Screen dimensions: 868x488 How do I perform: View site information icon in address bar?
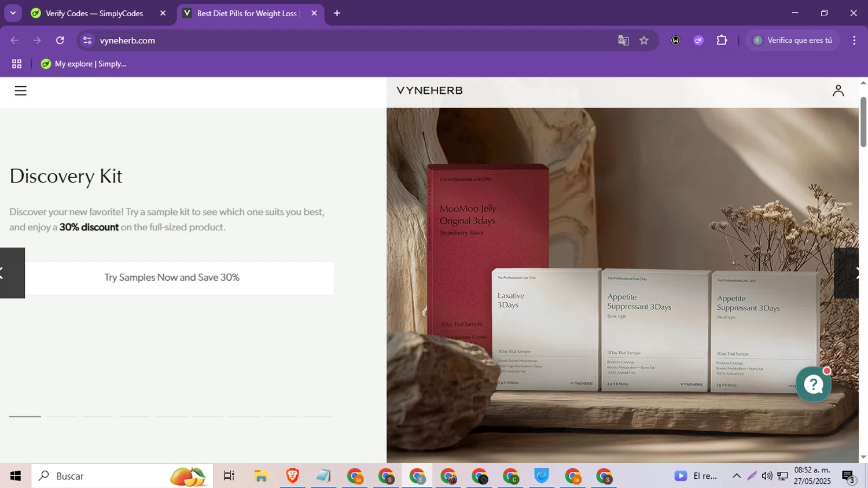coord(87,41)
